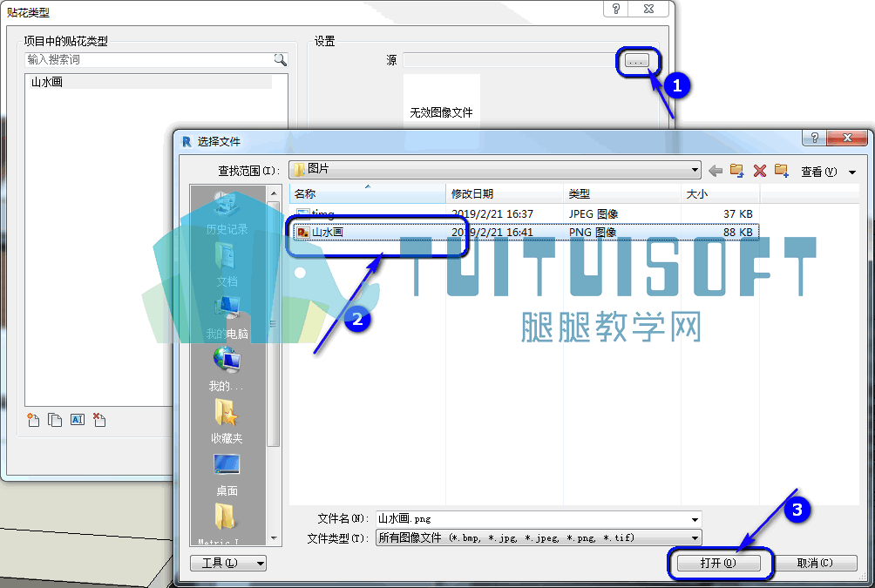Viewport: 875px width, 588px height.
Task: Click the 历史记录 shortcut in the places bar
Action: tap(227, 215)
